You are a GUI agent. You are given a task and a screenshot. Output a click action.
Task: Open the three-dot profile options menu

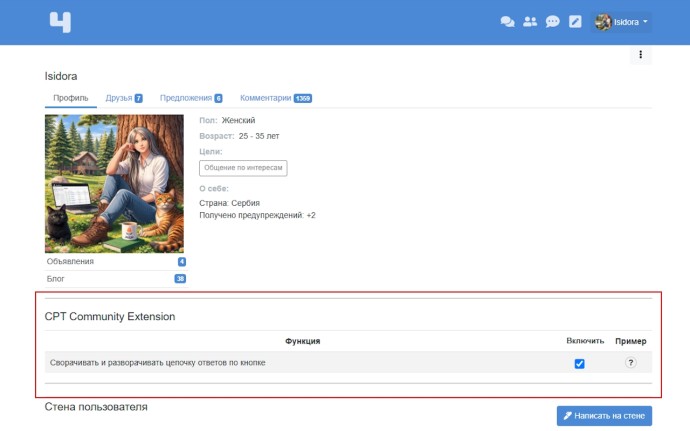click(x=640, y=55)
